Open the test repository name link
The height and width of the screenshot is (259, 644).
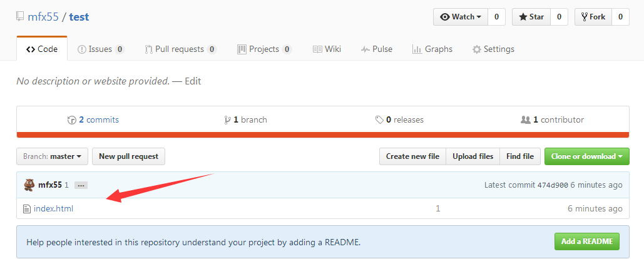coord(79,17)
